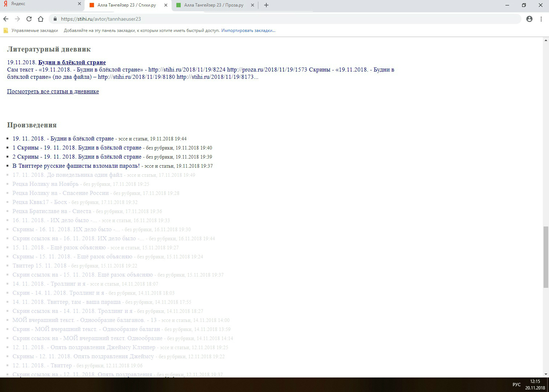
Task: Go to the browser home page
Action: click(41, 19)
